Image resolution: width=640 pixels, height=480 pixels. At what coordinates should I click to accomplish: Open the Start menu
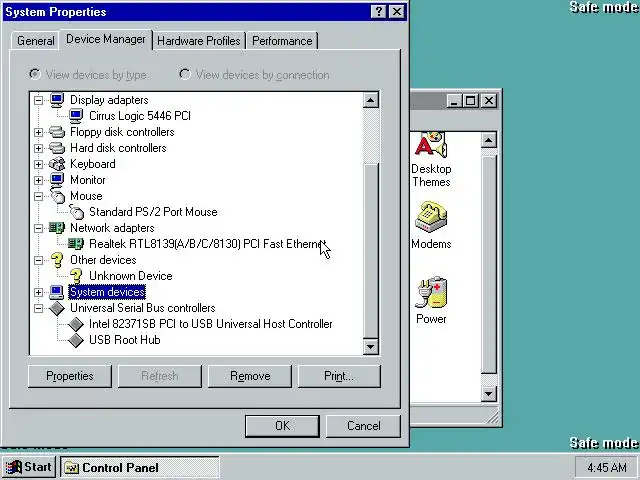coord(29,467)
